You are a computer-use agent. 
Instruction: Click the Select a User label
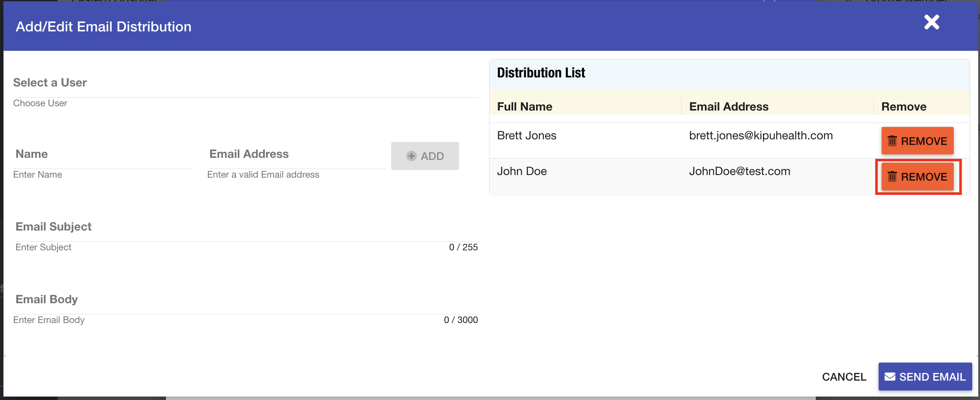coord(50,83)
